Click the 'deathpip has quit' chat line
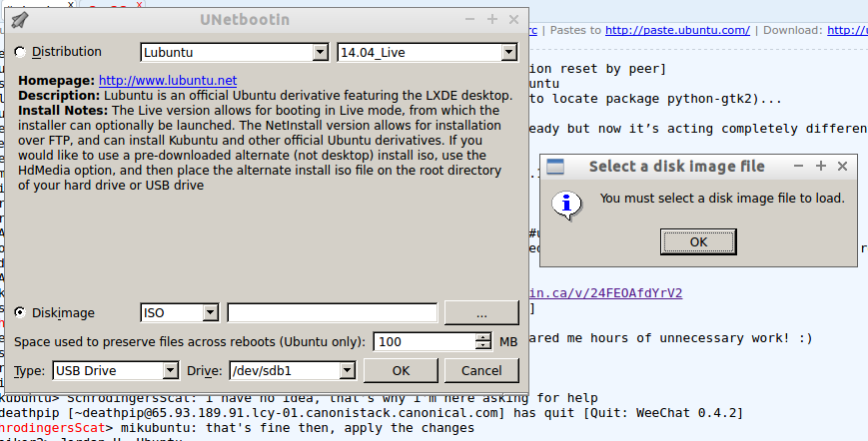 click(371, 413)
